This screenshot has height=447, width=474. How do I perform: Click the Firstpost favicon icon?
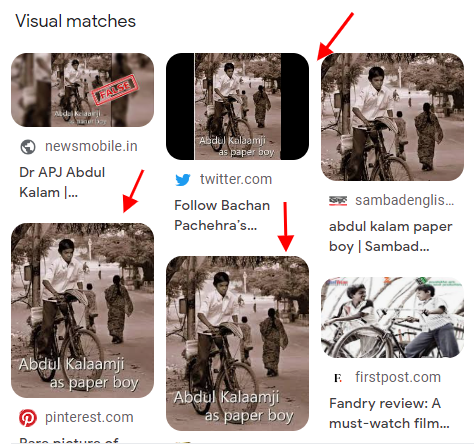tap(338, 378)
